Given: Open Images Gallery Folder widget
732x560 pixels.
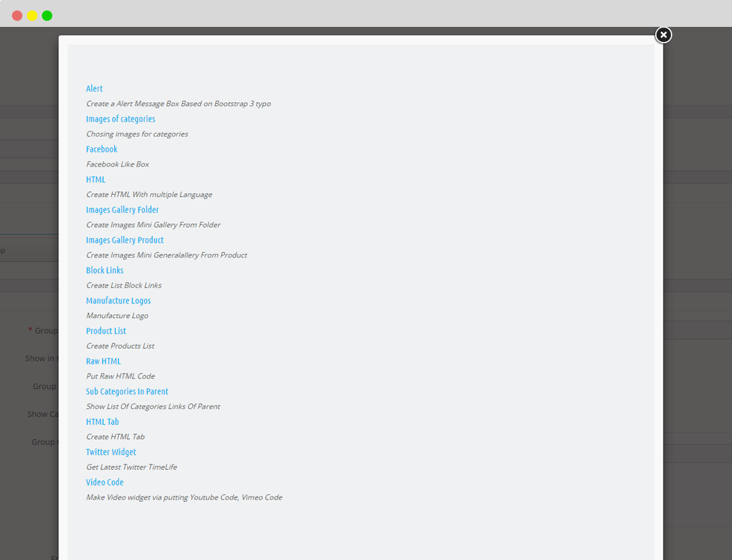Looking at the screenshot, I should coord(122,210).
